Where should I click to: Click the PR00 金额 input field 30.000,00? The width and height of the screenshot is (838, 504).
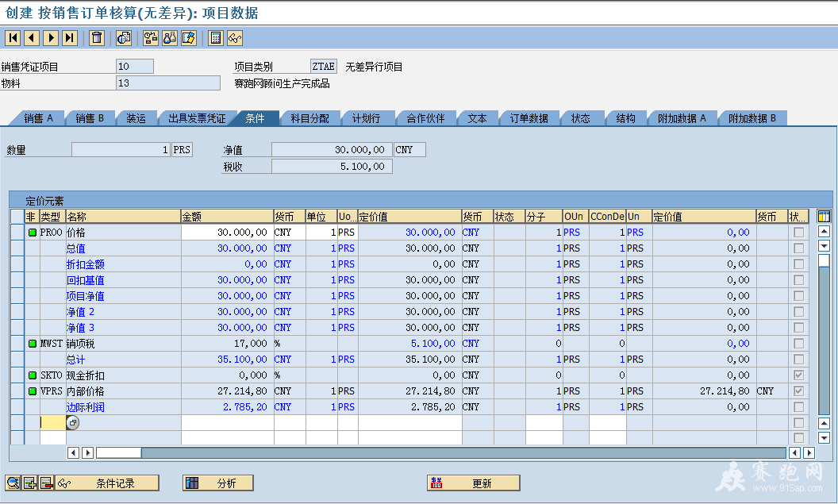click(x=228, y=233)
